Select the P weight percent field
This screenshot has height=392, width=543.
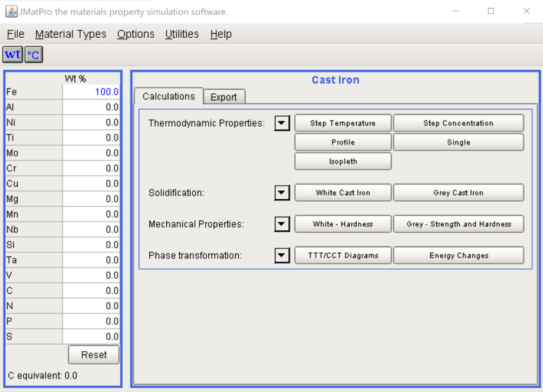click(x=91, y=321)
